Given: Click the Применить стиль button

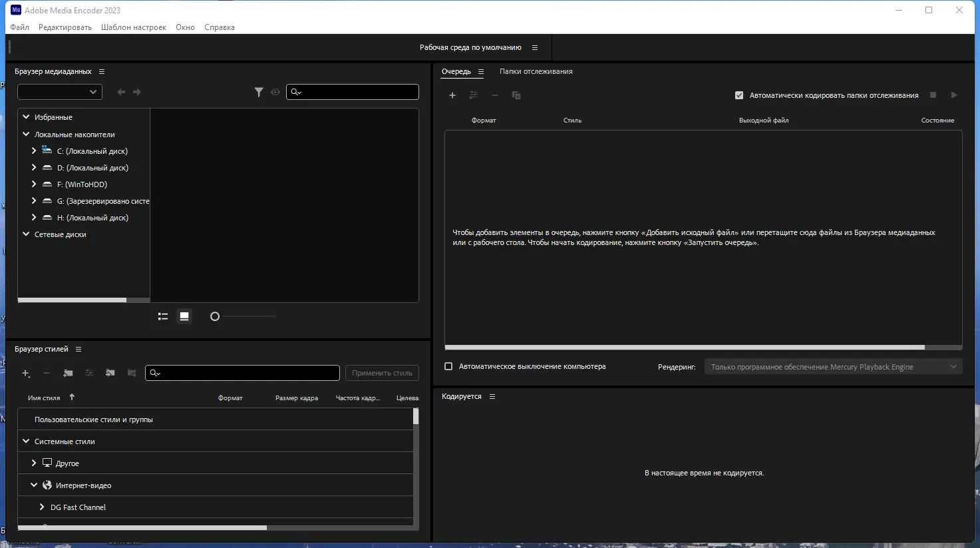Looking at the screenshot, I should pyautogui.click(x=381, y=373).
